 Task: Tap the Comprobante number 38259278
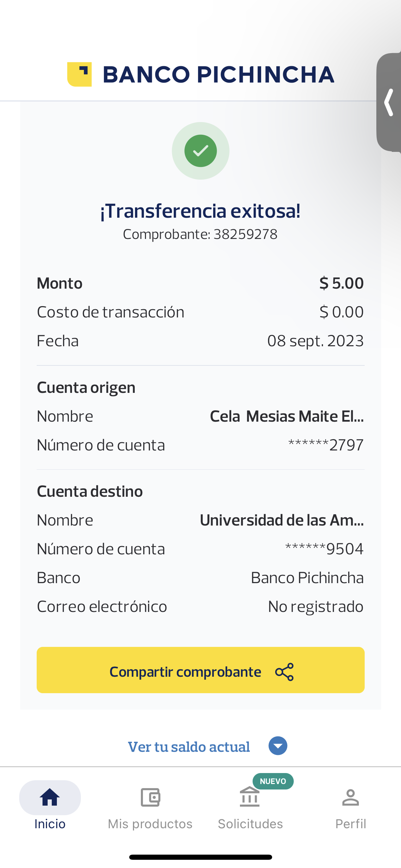(x=245, y=234)
